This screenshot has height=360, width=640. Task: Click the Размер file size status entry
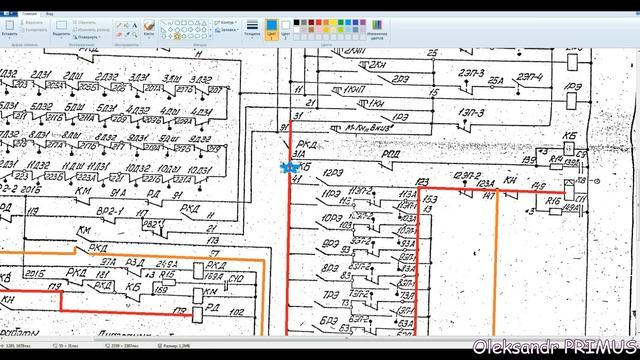[x=174, y=346]
